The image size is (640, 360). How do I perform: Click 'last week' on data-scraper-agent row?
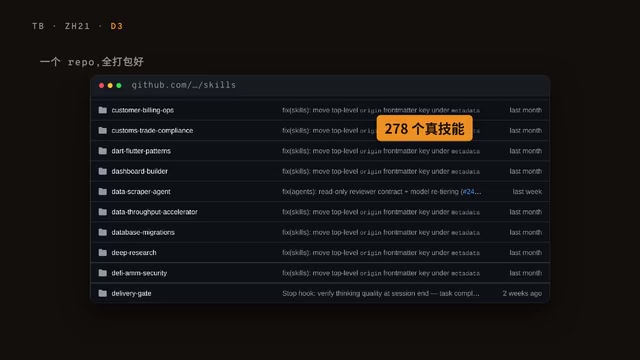point(527,191)
